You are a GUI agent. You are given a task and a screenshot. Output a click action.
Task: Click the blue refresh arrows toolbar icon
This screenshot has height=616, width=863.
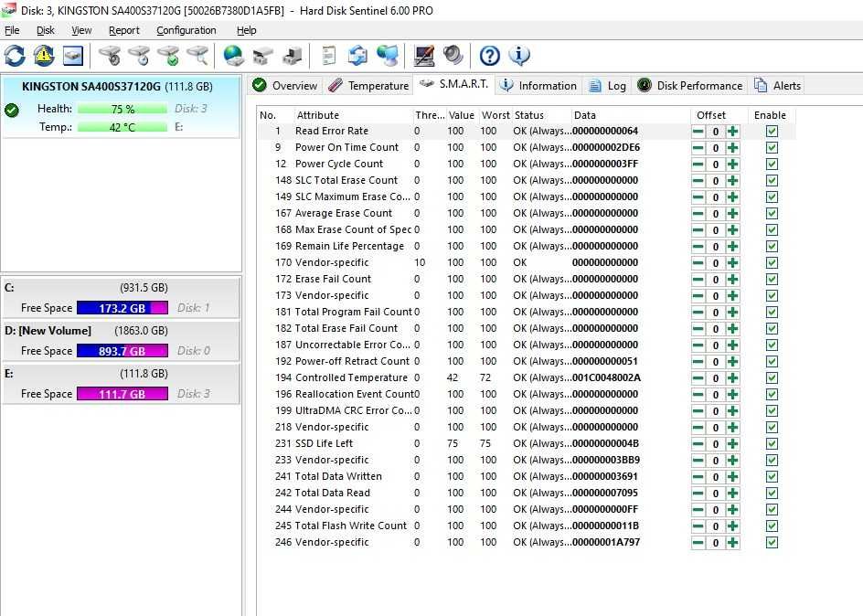coord(15,56)
